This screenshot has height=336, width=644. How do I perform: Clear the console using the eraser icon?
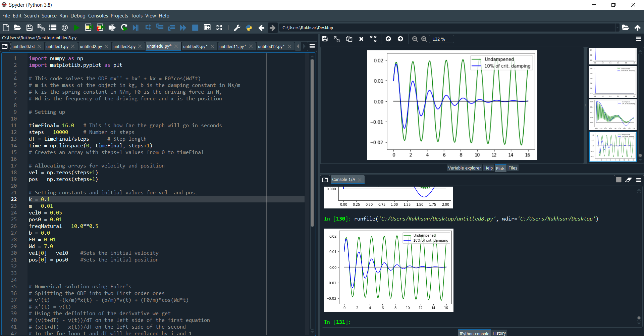pos(628,180)
